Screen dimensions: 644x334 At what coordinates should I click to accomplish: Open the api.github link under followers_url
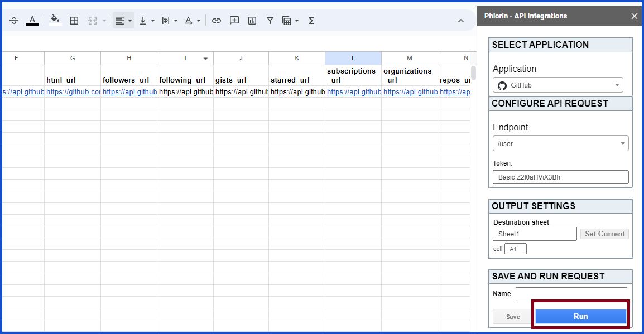click(x=130, y=92)
